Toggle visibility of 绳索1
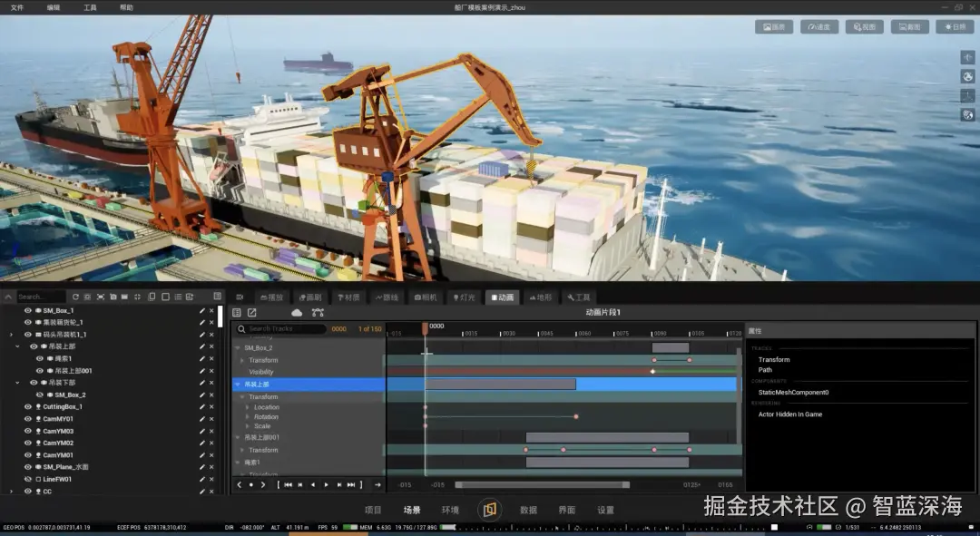Image resolution: width=980 pixels, height=536 pixels. point(39,358)
